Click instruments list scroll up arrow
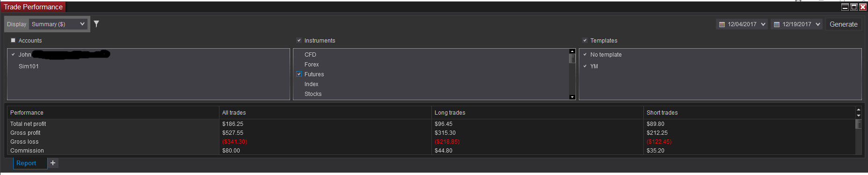 click(572, 51)
